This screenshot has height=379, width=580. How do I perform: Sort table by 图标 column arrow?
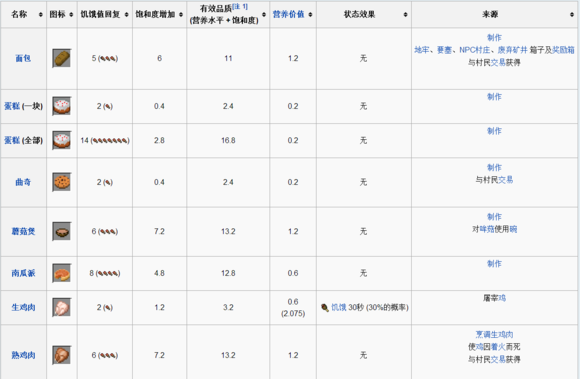pos(71,14)
